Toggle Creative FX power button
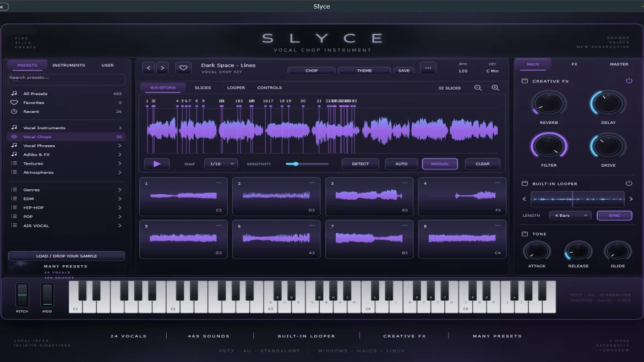Image resolution: width=644 pixels, height=362 pixels. point(629,80)
